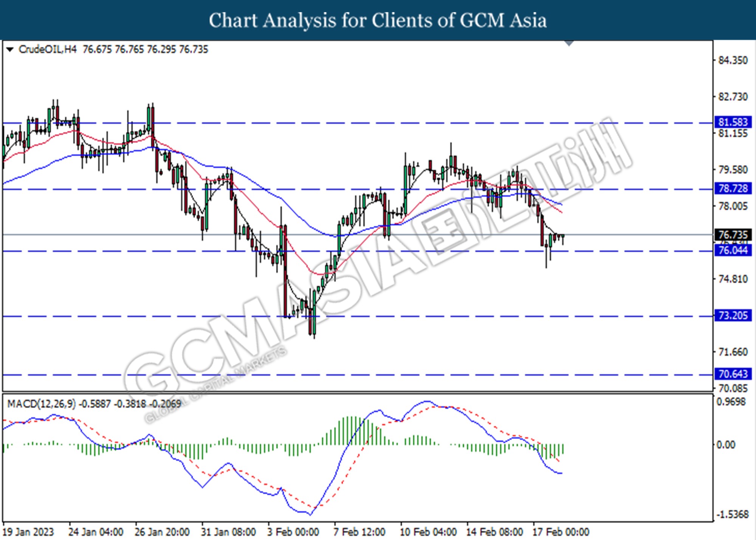Select the 84.350 price axis value

click(x=733, y=60)
